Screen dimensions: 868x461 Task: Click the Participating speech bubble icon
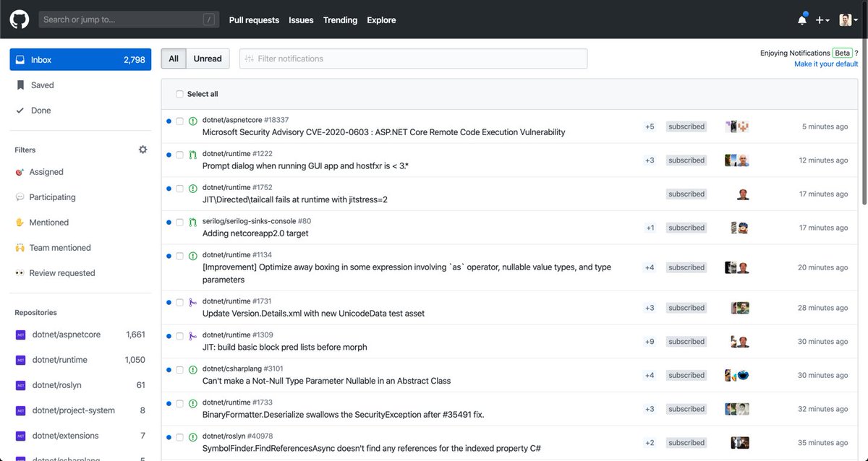tap(20, 197)
